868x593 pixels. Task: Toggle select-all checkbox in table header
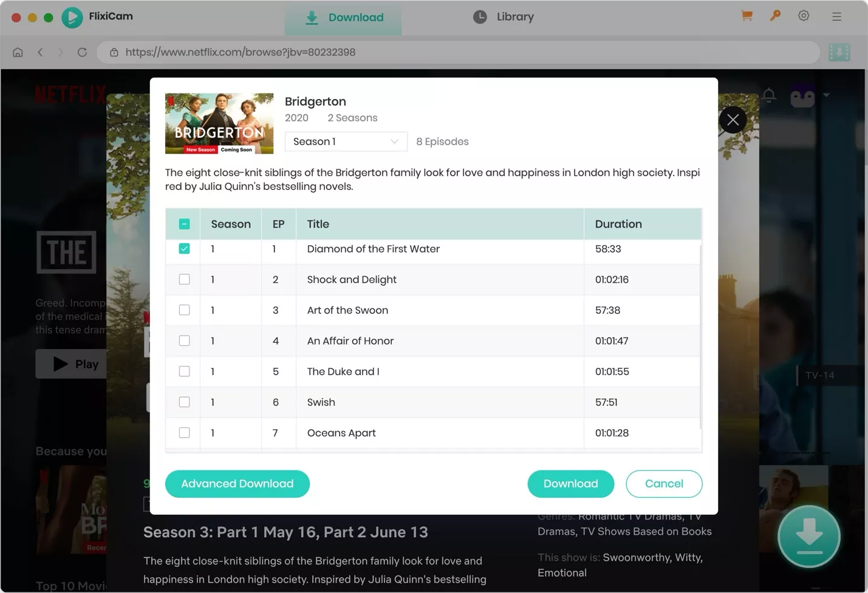(185, 224)
